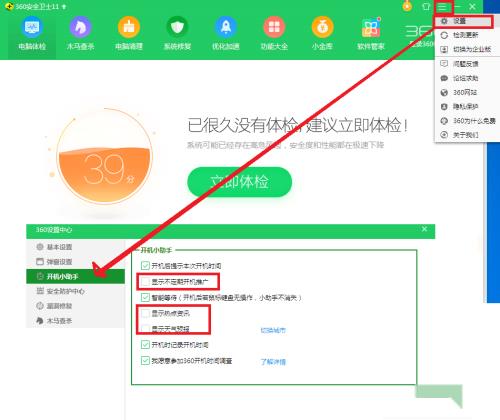Open 电脑清理 cleanup module
This screenshot has height=420, width=500.
click(129, 34)
